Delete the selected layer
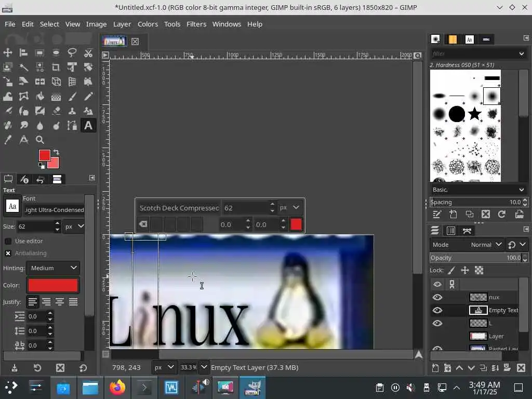532x399 pixels. (521, 368)
